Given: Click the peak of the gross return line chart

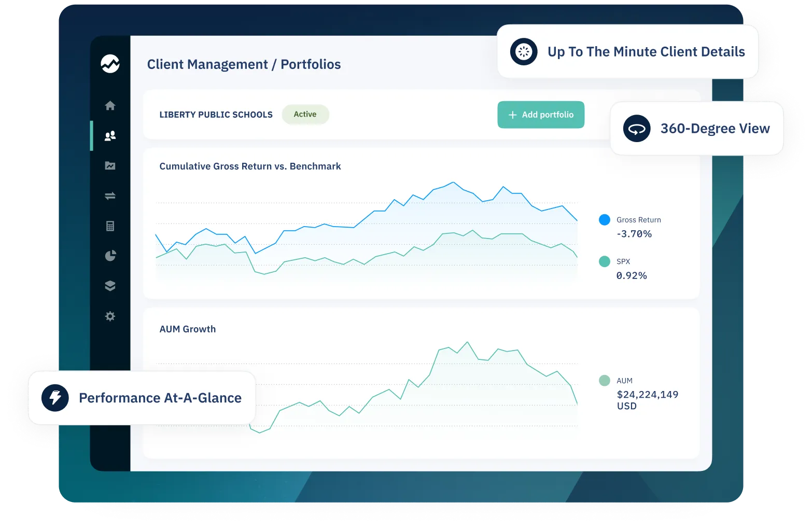Looking at the screenshot, I should point(454,182).
